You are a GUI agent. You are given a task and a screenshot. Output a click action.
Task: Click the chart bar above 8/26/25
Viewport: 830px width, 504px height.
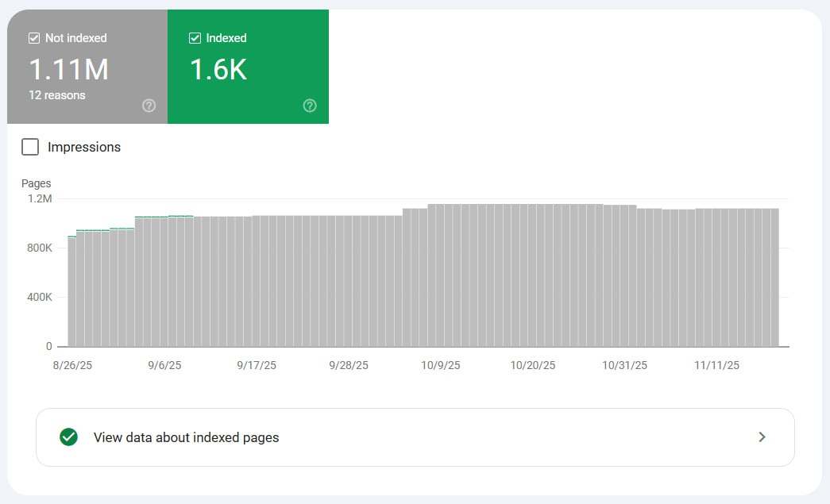point(72,292)
